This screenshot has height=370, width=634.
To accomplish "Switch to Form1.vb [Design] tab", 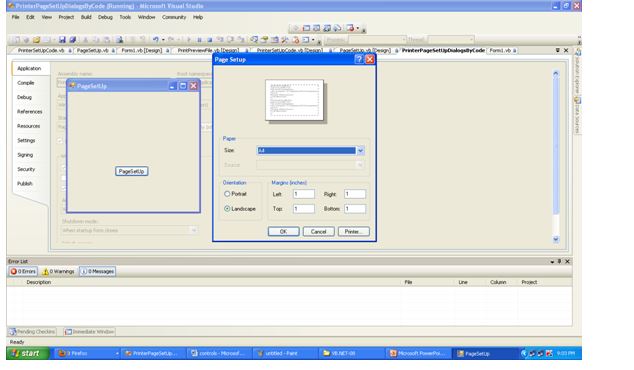I will [x=142, y=51].
